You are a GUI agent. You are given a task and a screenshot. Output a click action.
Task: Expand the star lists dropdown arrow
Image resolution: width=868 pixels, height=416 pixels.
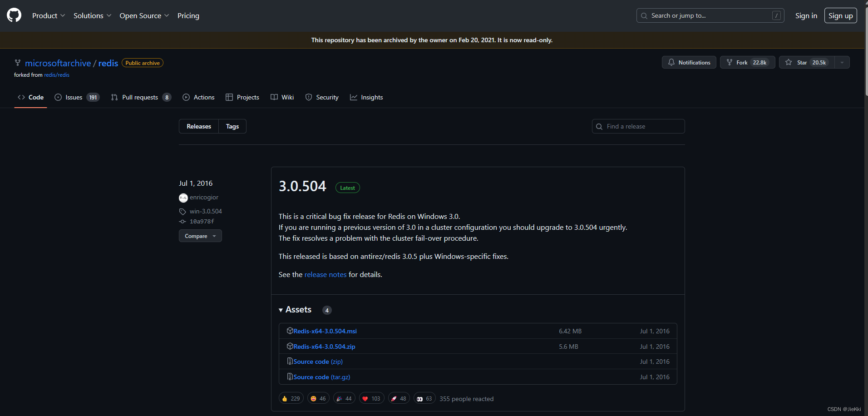pos(842,62)
